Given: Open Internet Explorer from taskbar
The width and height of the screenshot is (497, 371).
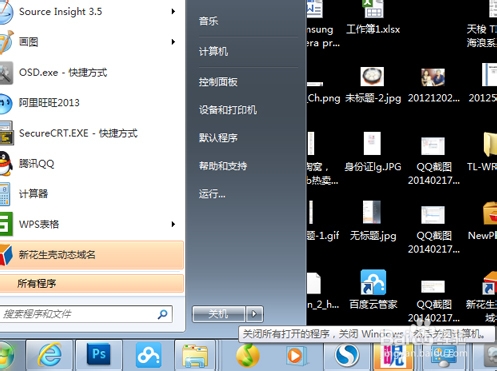Looking at the screenshot, I should [50, 355].
